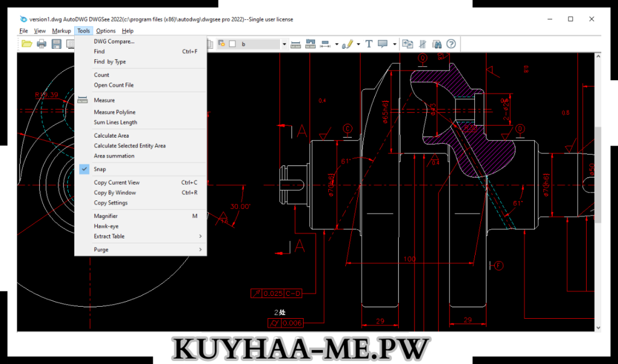Click the 'R19.39' radius label

46,95
